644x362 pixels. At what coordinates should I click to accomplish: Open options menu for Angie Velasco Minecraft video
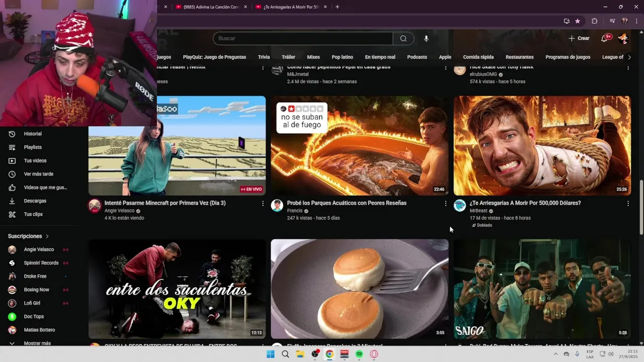[263, 204]
